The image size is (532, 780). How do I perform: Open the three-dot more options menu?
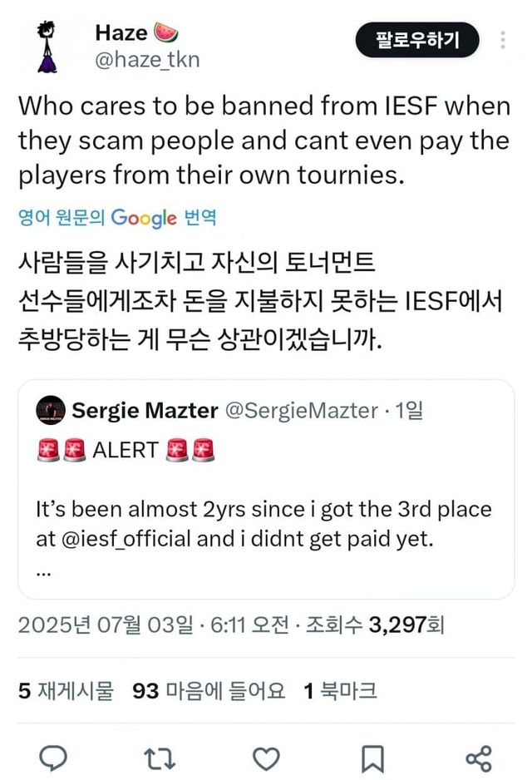[502, 39]
